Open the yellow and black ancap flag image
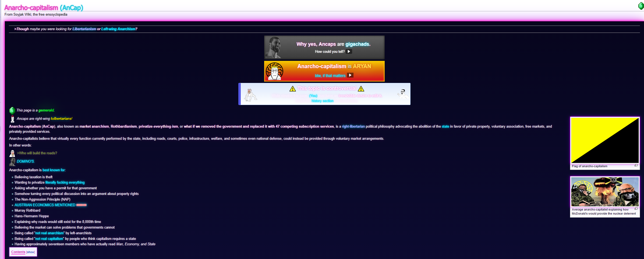Screen dimensions: 644x259 click(605, 140)
